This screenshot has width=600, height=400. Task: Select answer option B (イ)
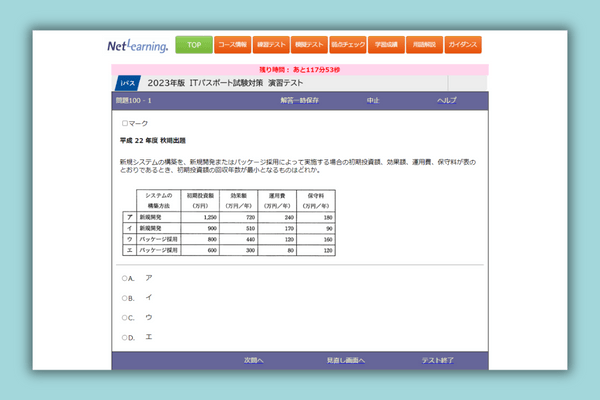pos(125,298)
